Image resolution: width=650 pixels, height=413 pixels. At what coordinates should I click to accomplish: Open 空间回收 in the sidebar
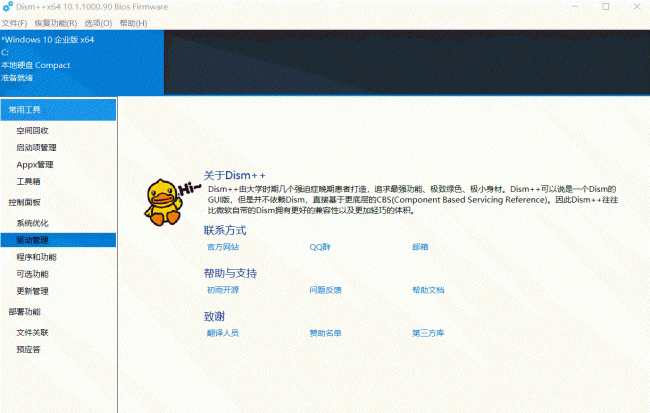coord(32,131)
